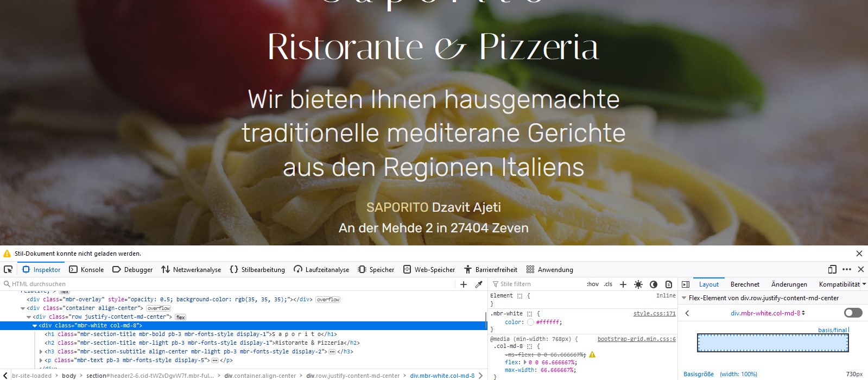This screenshot has height=380, width=868.
Task: Add a new CSS rule
Action: 623,284
